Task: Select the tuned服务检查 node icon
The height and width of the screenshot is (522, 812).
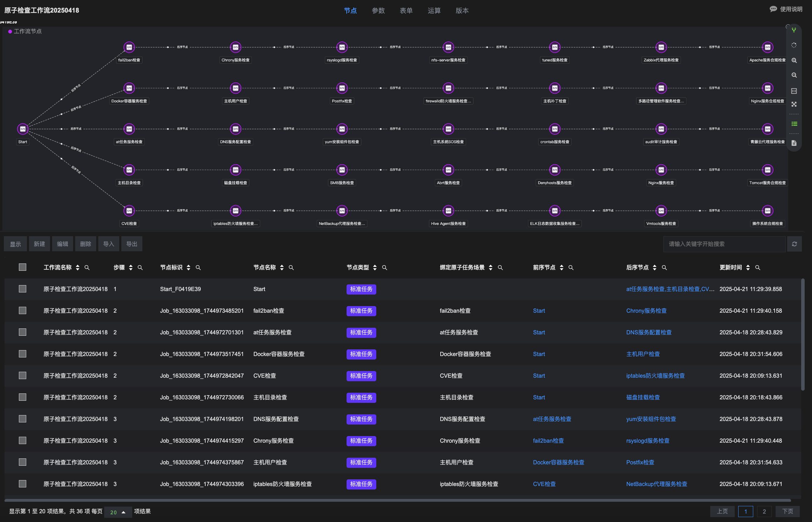Action: pos(555,47)
